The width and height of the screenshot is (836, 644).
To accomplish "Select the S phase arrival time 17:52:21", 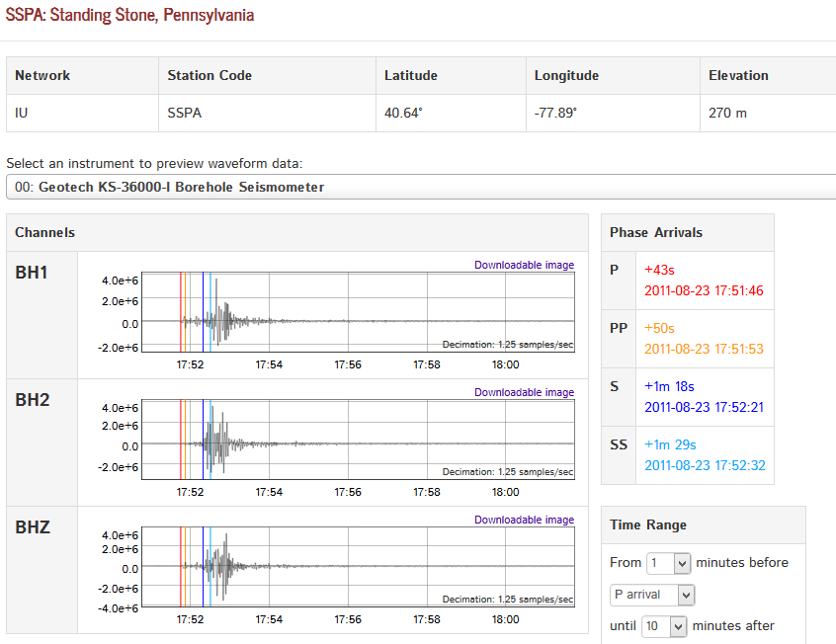I will (704, 407).
